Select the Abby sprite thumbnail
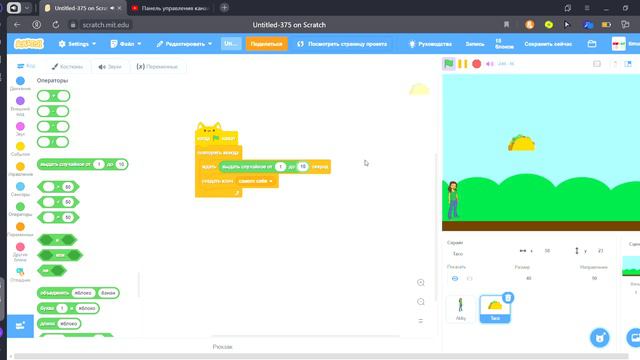 pyautogui.click(x=461, y=309)
